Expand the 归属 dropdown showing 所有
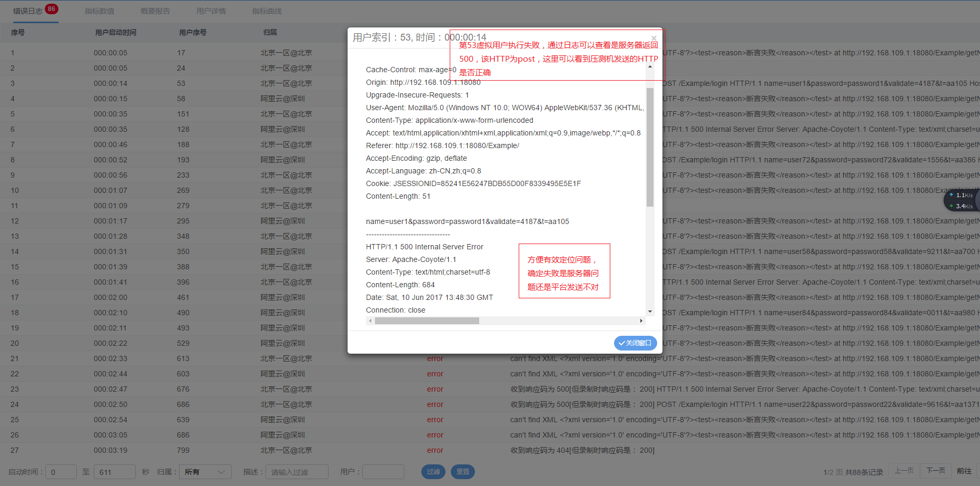Screen dimensions: 980x486 tap(205, 472)
